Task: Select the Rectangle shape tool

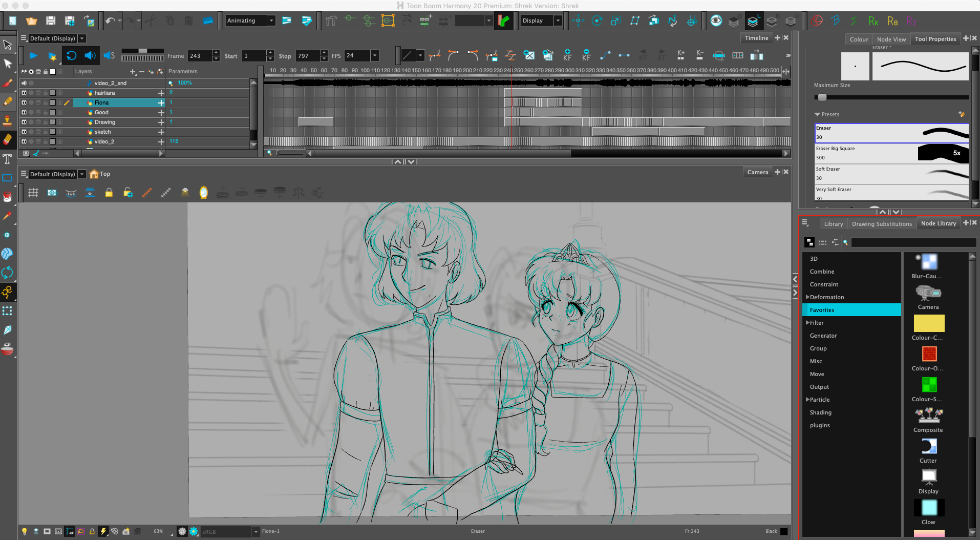Action: (7, 178)
